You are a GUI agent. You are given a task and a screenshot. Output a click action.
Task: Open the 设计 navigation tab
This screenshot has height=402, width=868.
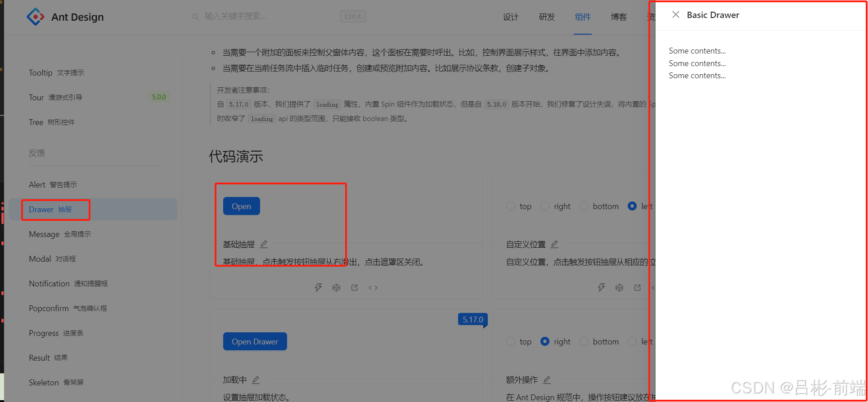[511, 17]
